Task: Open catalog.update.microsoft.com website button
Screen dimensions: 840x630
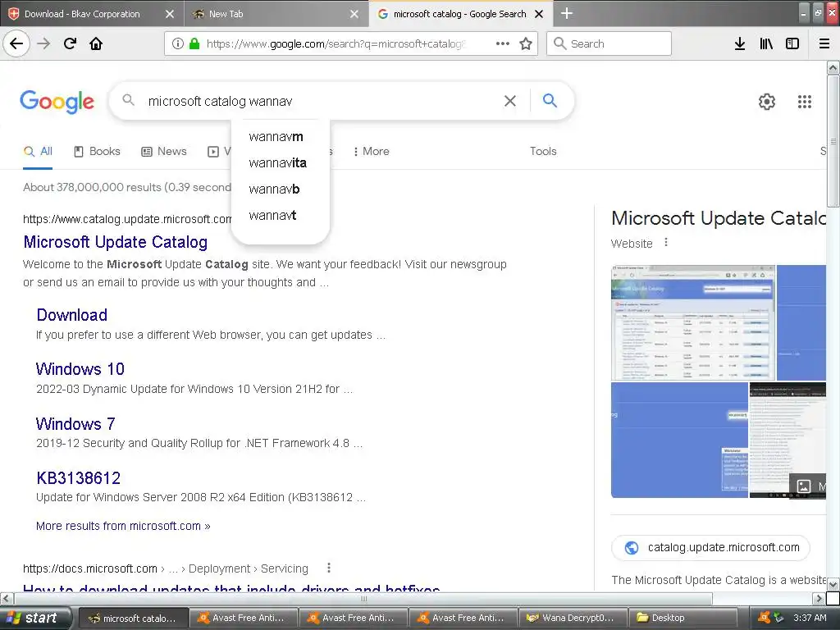Action: (x=710, y=547)
